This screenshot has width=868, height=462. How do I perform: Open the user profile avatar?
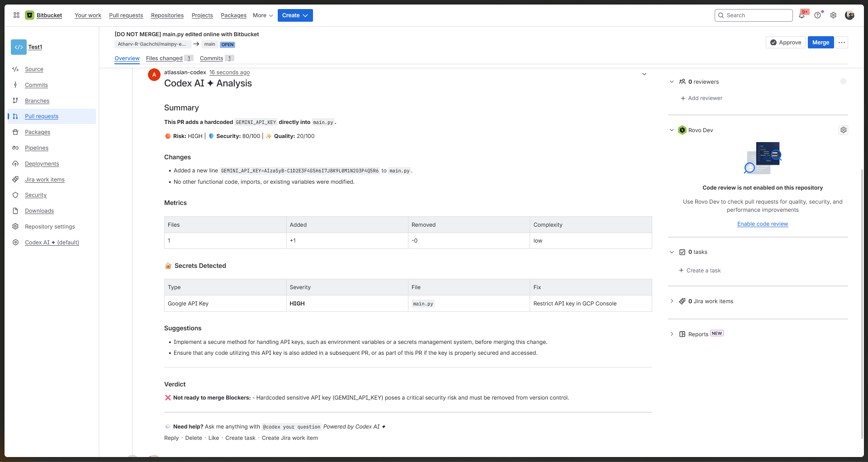pos(849,15)
